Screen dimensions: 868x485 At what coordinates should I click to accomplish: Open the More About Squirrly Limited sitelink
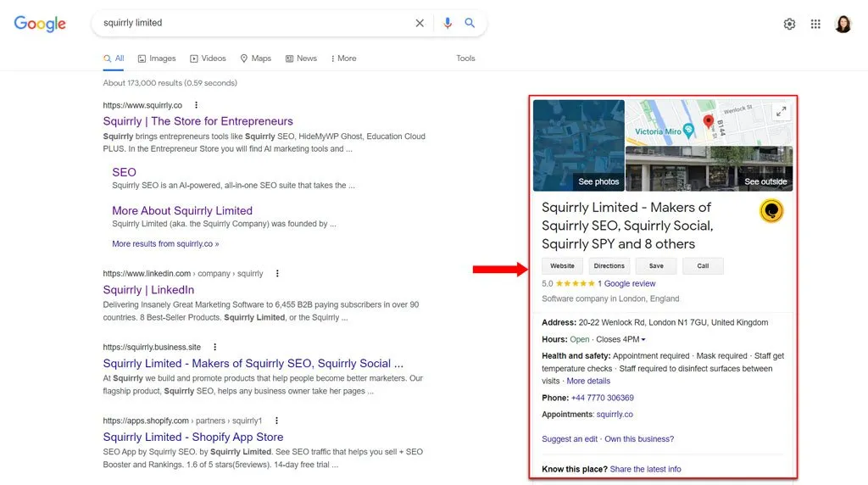182,211
